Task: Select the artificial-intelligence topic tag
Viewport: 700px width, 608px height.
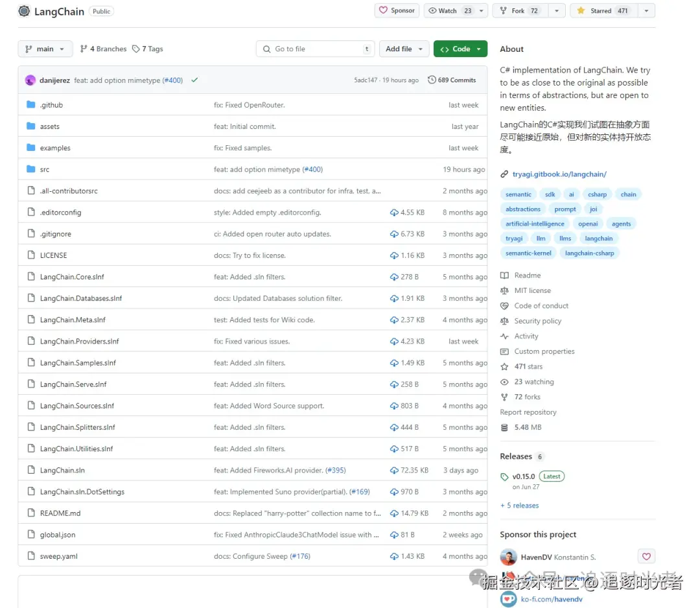Action: 535,224
